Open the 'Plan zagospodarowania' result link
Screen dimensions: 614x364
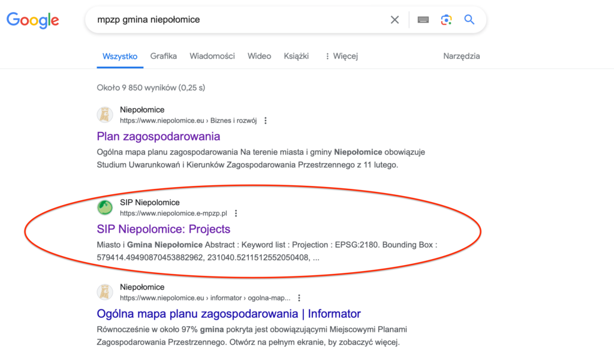click(x=158, y=136)
